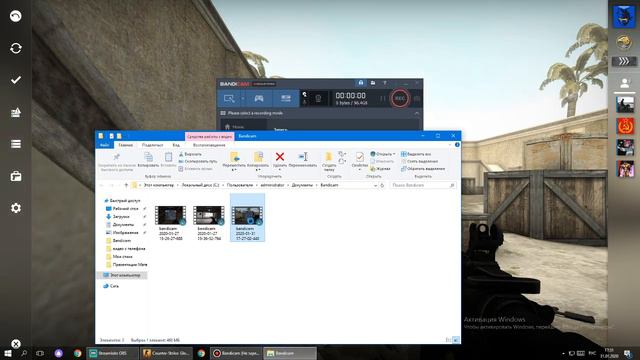The image size is (640, 360).
Task: Switch to the Воспроизведение ribbon tab
Action: click(x=209, y=145)
